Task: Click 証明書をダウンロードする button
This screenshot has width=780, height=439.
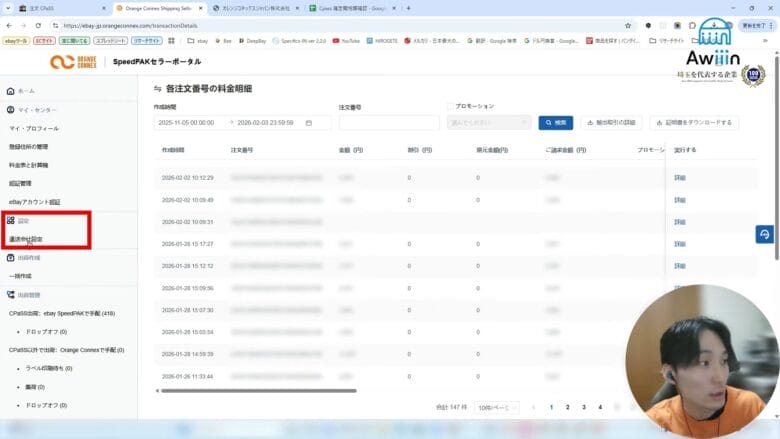Action: (694, 123)
